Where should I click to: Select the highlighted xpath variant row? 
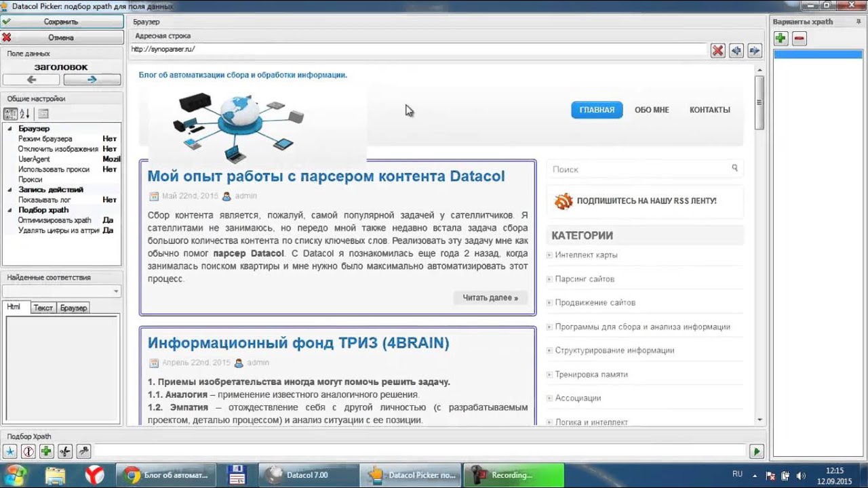click(x=818, y=54)
